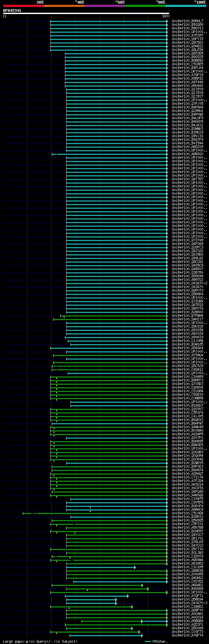Image resolution: width=209 pixels, height=644 pixels.
Task: Select hit label UniRef100_C7ZJ76
Action: point(187,477)
